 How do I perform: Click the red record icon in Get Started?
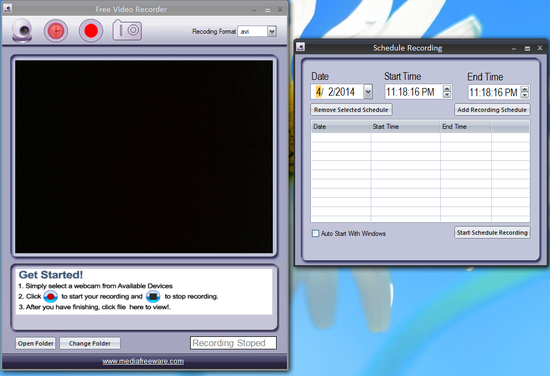coord(51,297)
